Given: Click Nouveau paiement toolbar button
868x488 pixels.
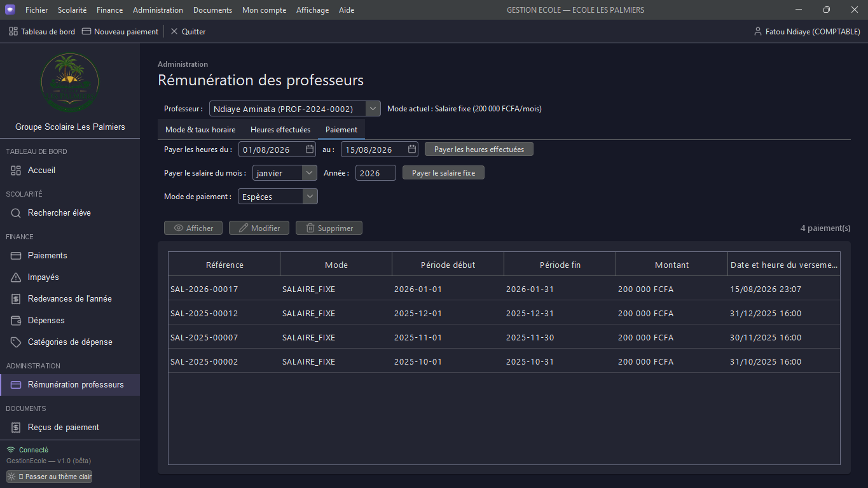Looking at the screenshot, I should [x=120, y=31].
